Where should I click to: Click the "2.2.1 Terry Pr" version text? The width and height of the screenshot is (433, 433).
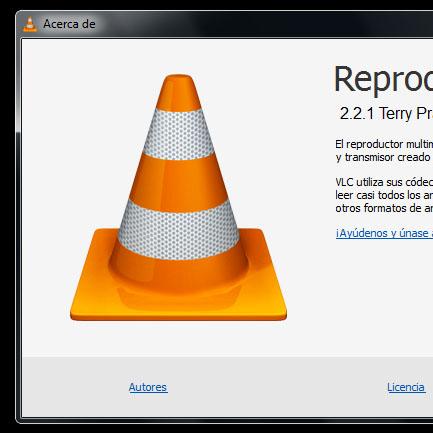pyautogui.click(x=386, y=114)
